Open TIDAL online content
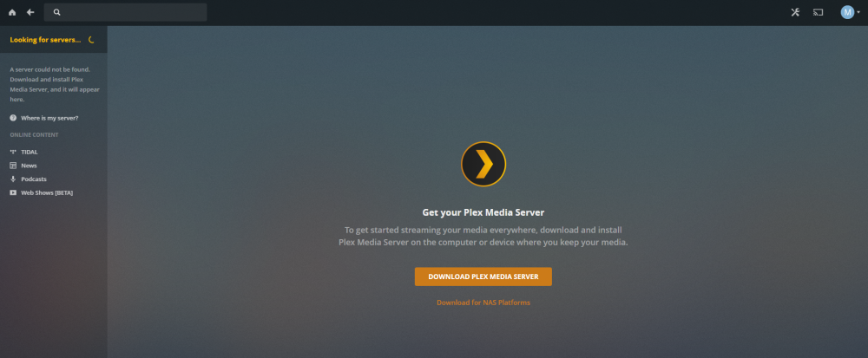The height and width of the screenshot is (358, 868). coord(30,152)
